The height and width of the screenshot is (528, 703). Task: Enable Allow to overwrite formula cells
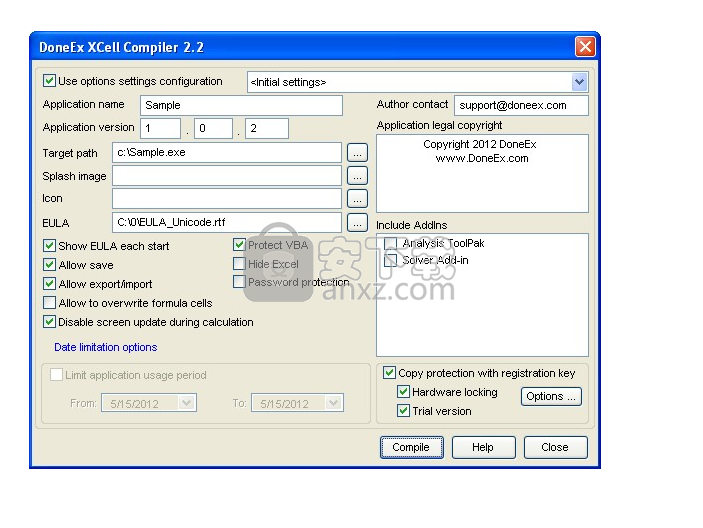pyautogui.click(x=49, y=303)
